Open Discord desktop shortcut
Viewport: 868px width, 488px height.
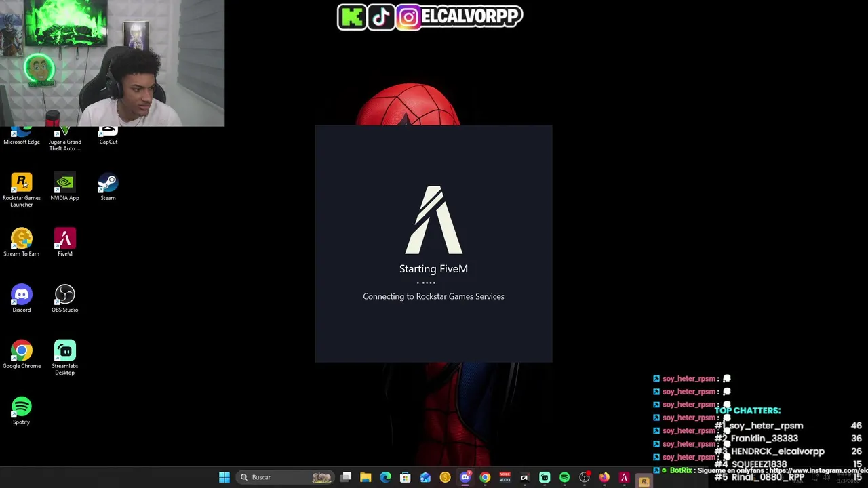pyautogui.click(x=21, y=299)
